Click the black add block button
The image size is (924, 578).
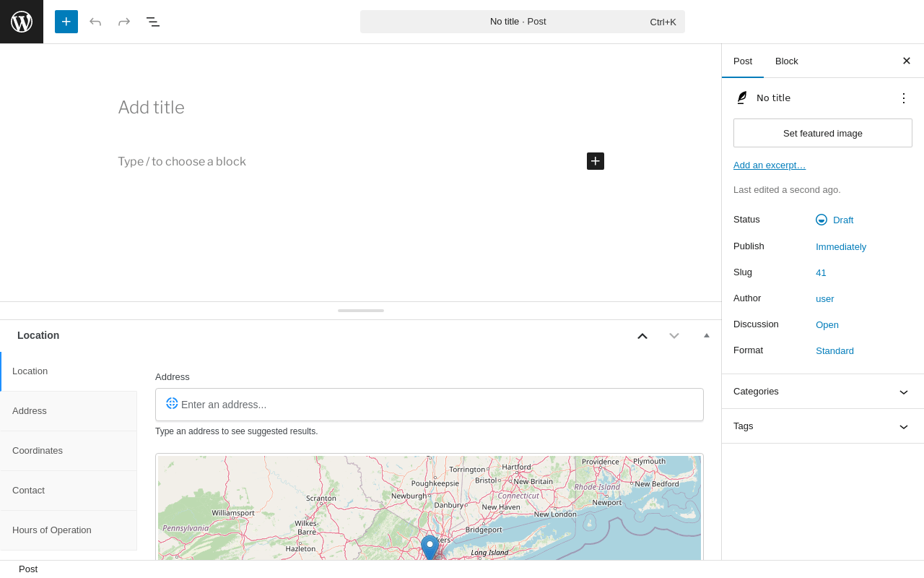[x=596, y=161]
